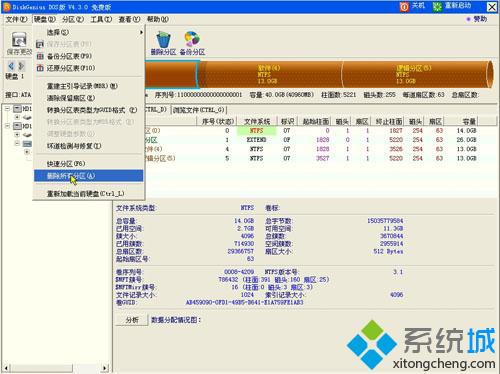500x374 pixels.
Task: Switch to the 浏览文件(CTRL_G) tab
Action: [x=199, y=110]
